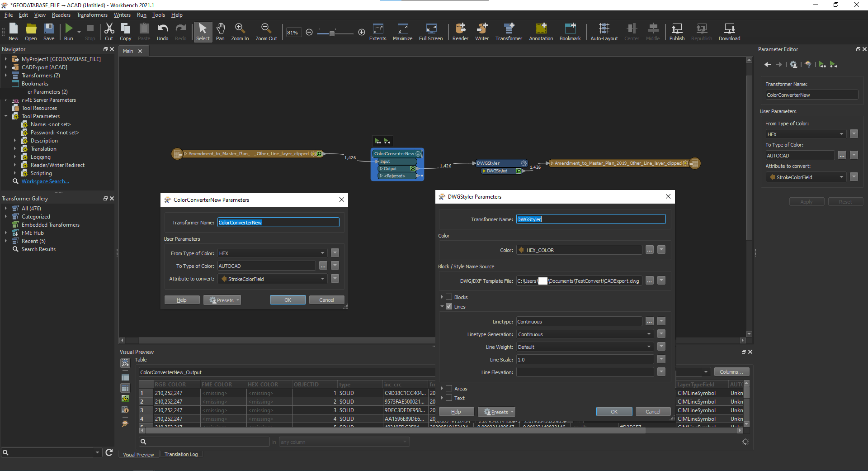The image size is (868, 471).
Task: Click Cancel in DWGStyler Parameters dialog
Action: point(652,412)
